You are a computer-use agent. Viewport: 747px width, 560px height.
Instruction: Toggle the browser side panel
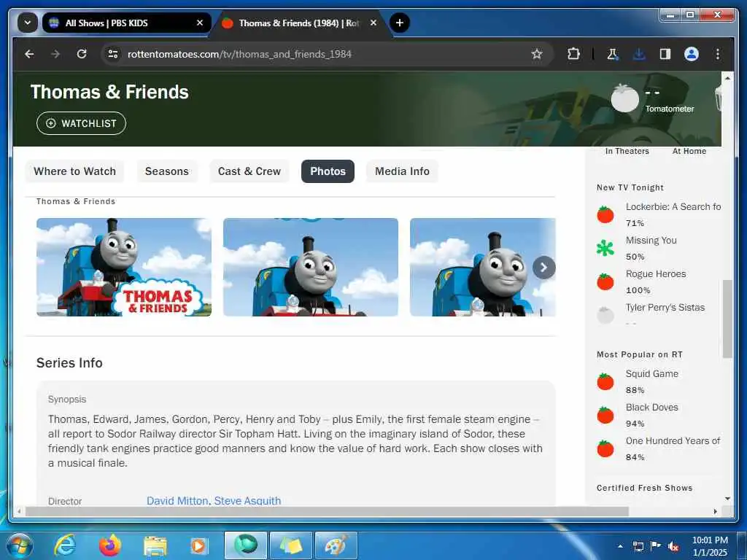[665, 54]
